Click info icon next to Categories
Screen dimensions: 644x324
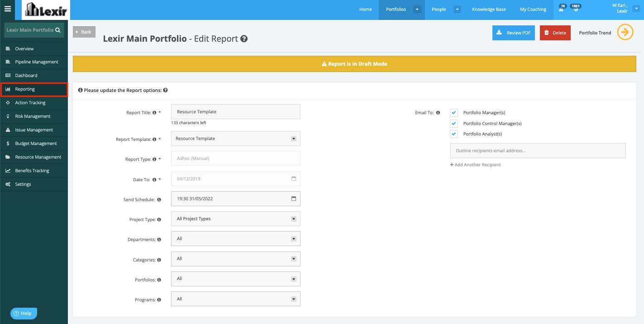[x=159, y=260]
